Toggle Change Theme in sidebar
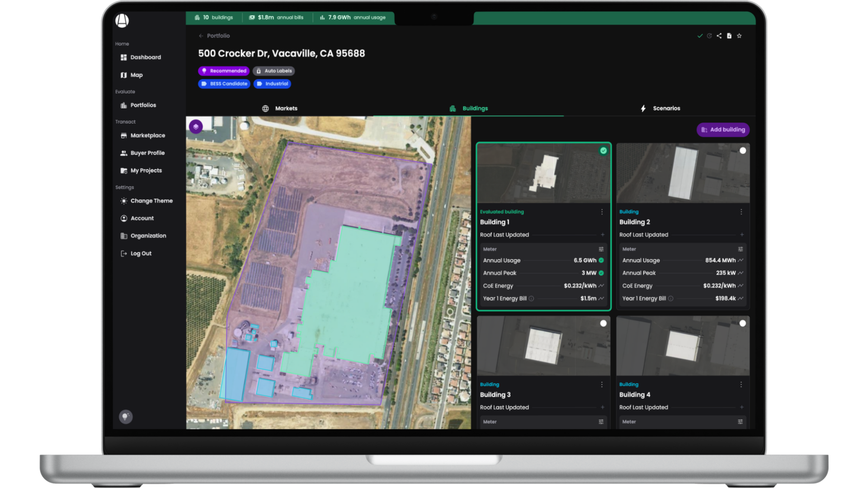The width and height of the screenshot is (868, 488). pos(146,201)
